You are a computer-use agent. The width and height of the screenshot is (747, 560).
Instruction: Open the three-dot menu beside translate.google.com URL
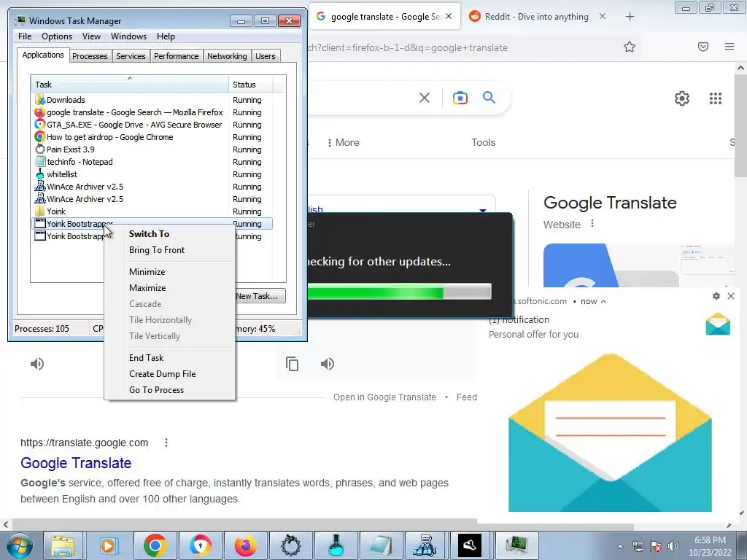pos(166,443)
